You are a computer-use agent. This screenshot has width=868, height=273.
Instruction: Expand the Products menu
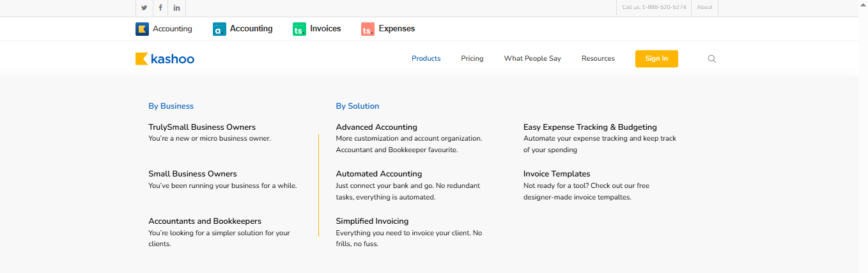coord(426,59)
